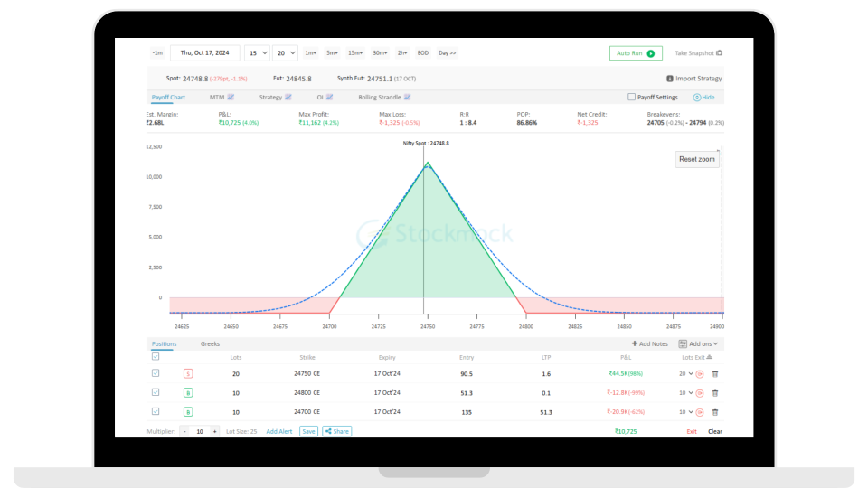Open the Rolling Straddle chart icon
The height and width of the screenshot is (488, 868).
408,97
